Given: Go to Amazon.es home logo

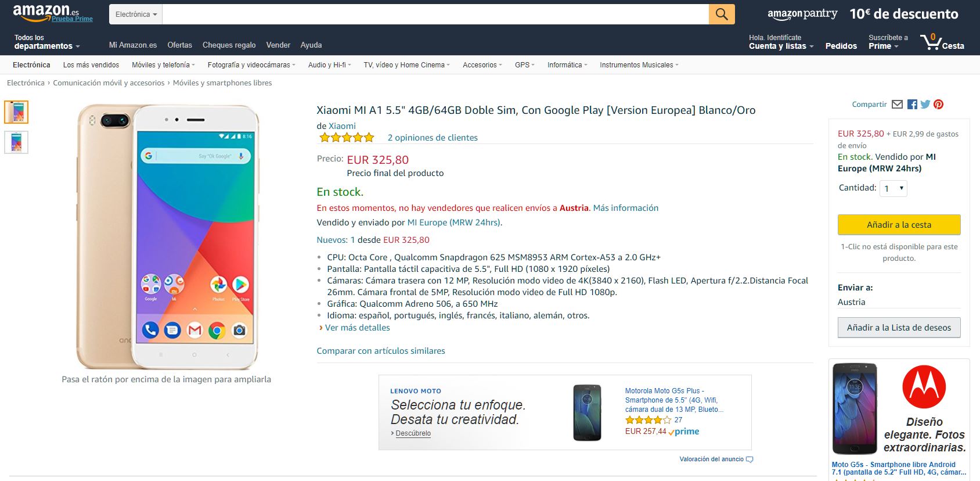Looking at the screenshot, I should pos(46,13).
